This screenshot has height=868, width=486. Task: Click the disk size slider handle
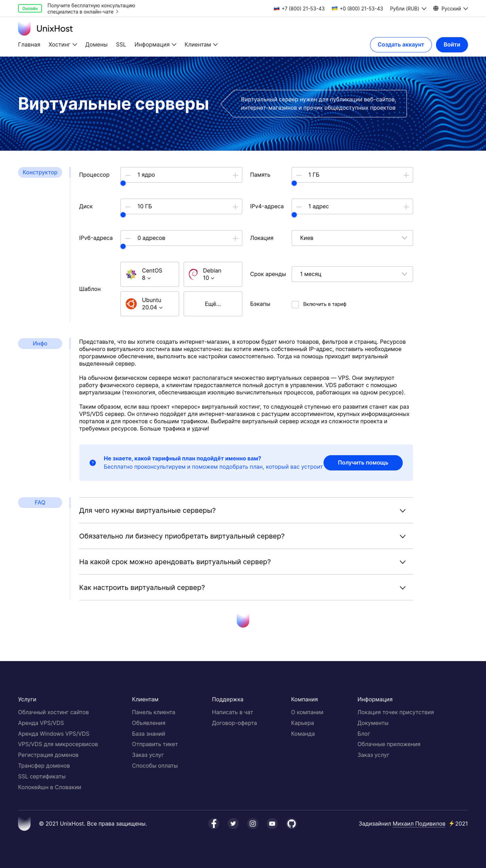tap(123, 215)
